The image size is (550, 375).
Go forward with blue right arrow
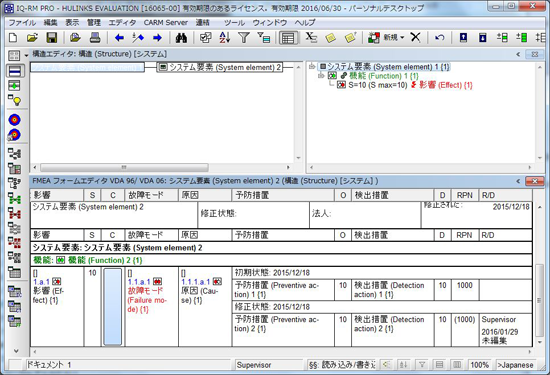tap(157, 38)
